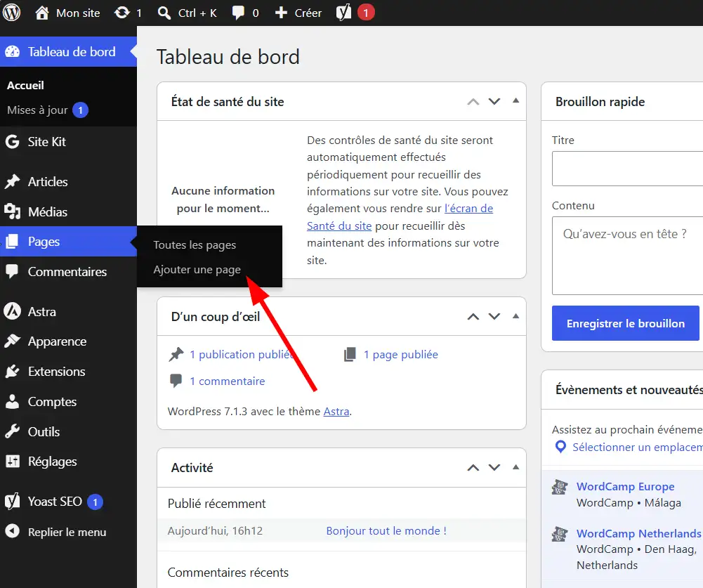Click the Réglages sliders icon
Image resolution: width=703 pixels, height=588 pixels.
point(13,461)
